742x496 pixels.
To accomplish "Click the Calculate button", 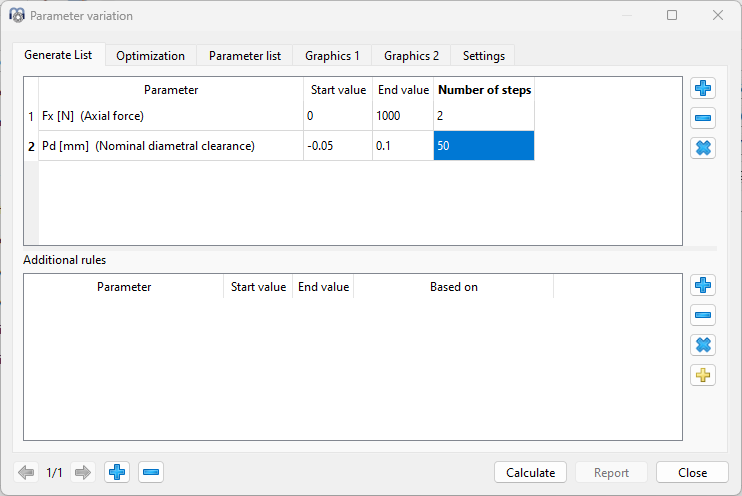I will [x=530, y=472].
